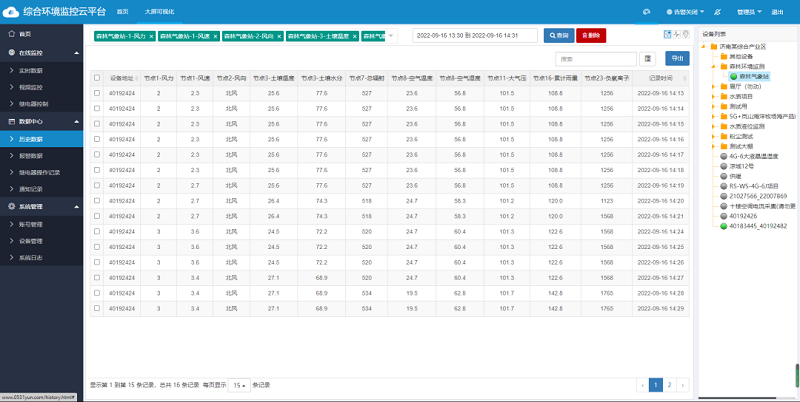Click the red Delete (删除) button
The height and width of the screenshot is (402, 800).
(x=591, y=36)
